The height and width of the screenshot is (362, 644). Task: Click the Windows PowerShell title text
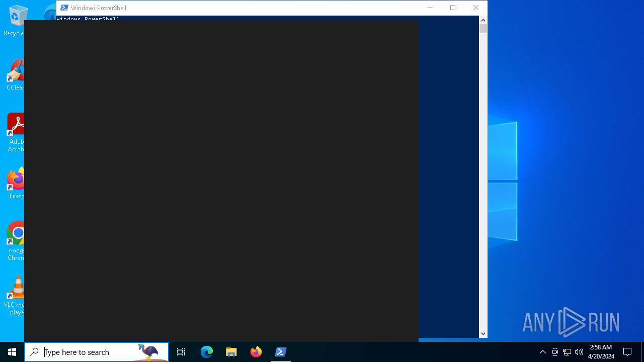click(x=99, y=8)
